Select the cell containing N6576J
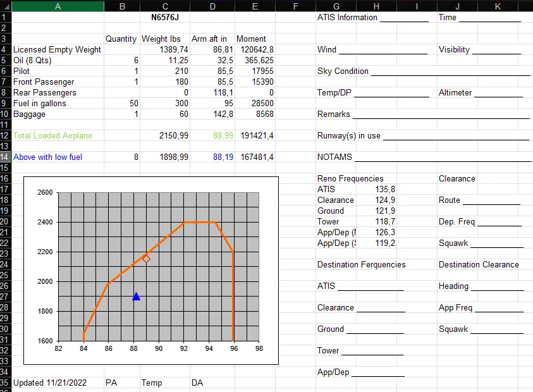This screenshot has width=533, height=392. pos(165,17)
